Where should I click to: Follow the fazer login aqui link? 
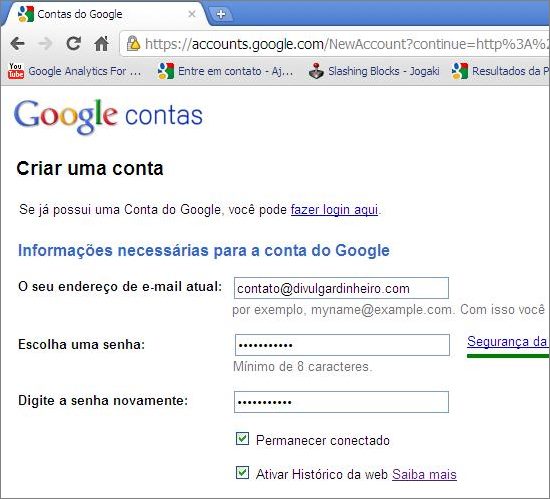coord(334,210)
